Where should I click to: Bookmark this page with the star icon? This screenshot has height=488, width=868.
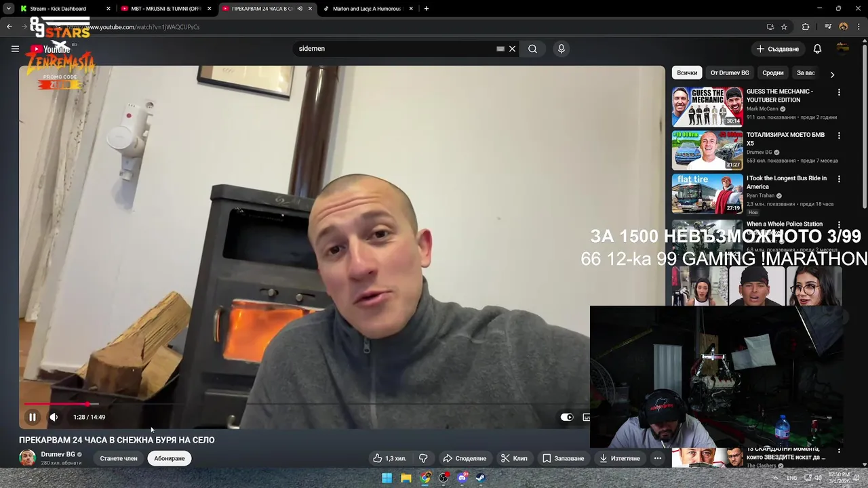(784, 27)
